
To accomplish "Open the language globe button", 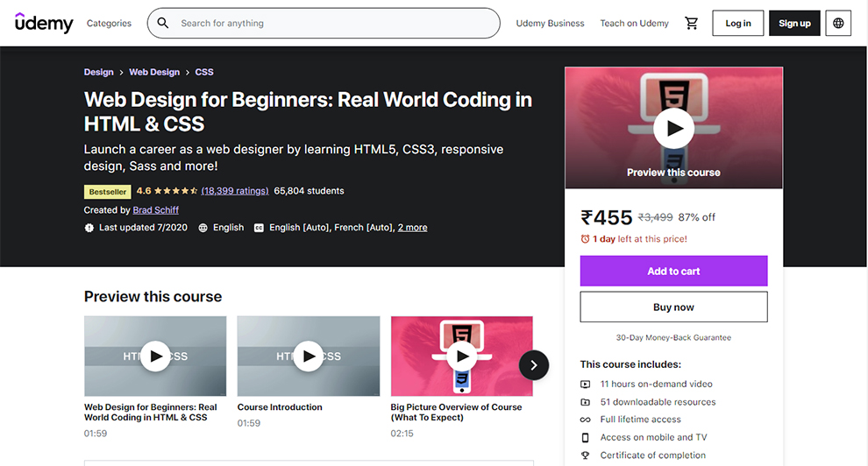I will tap(838, 24).
